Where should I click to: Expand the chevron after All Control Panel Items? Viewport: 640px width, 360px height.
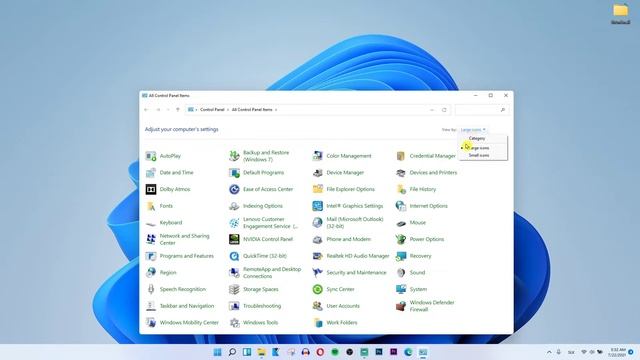tap(276, 110)
